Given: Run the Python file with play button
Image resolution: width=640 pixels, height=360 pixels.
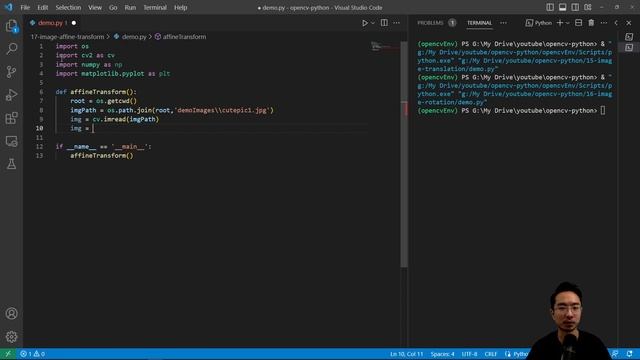Looking at the screenshot, I should (365, 23).
